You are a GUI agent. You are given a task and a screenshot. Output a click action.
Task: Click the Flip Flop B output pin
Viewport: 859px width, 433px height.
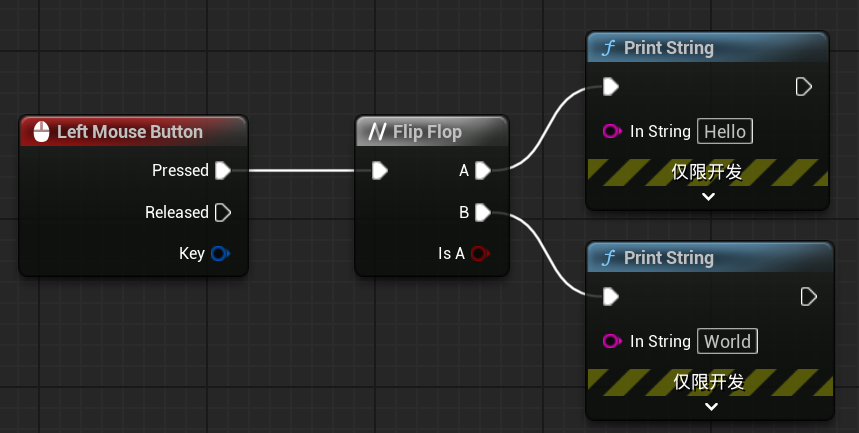(x=483, y=212)
